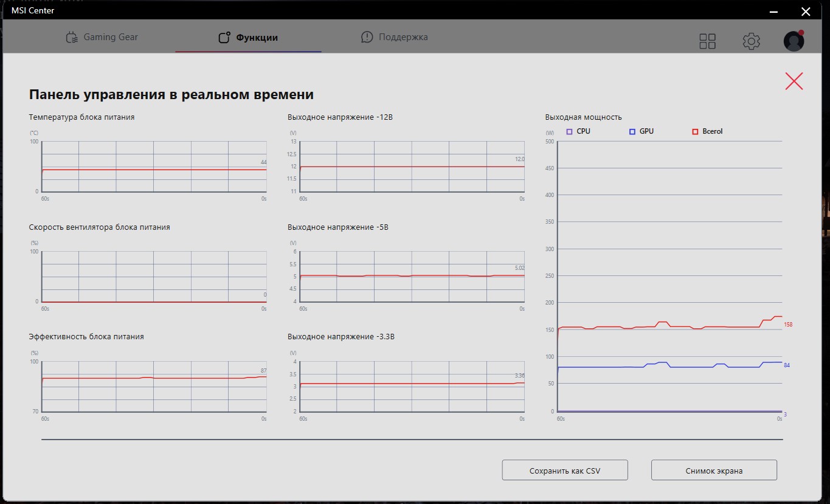Switch to the Поддержка tab

[x=394, y=37]
